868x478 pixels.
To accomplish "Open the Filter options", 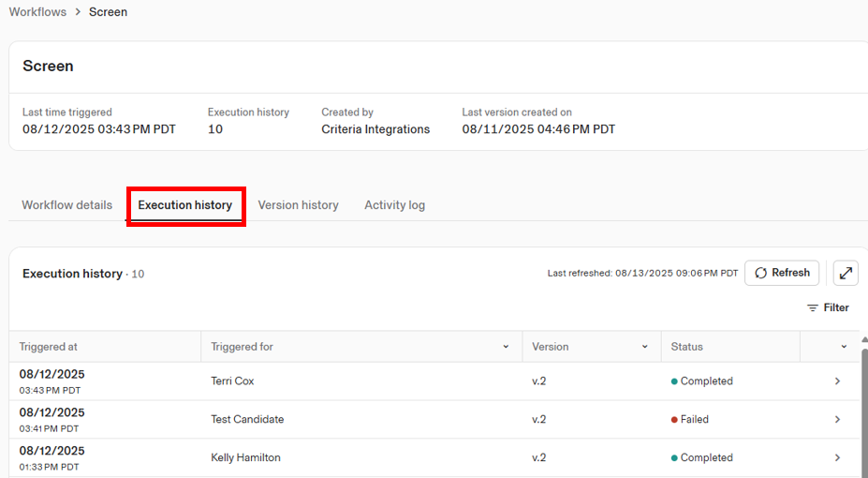I will pyautogui.click(x=828, y=307).
